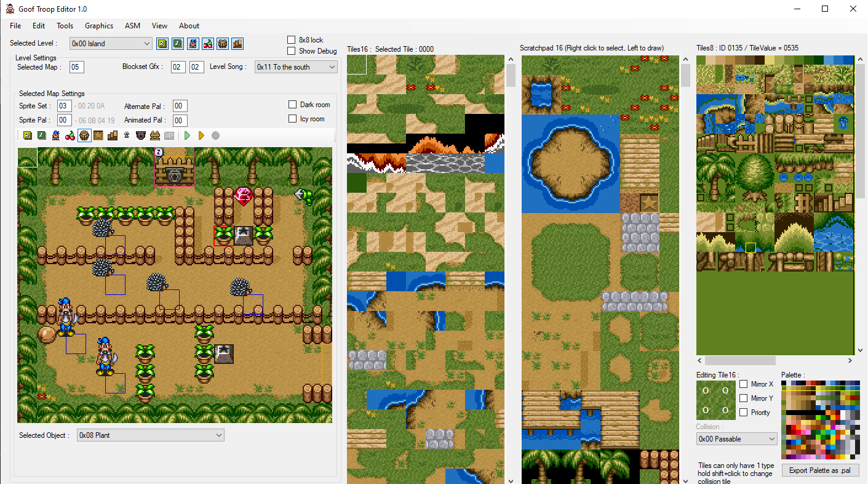Screen dimensions: 868x484
Task: Click the green play button in map toolbar
Action: 187,135
